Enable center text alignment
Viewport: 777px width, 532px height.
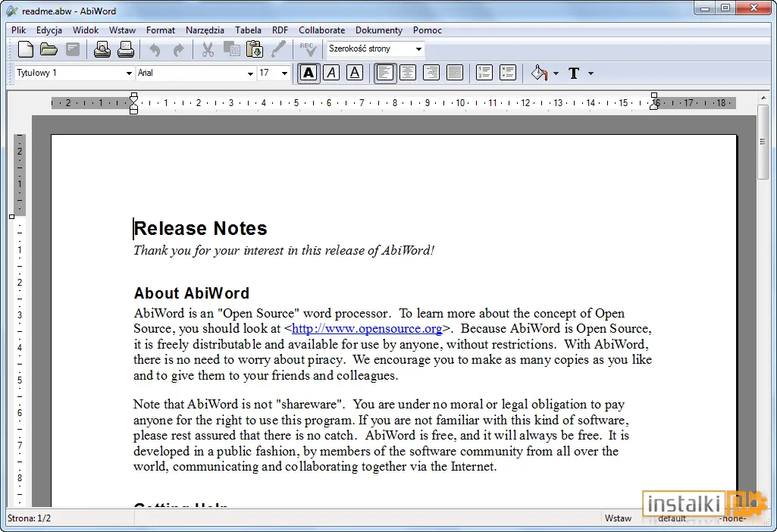[x=407, y=73]
